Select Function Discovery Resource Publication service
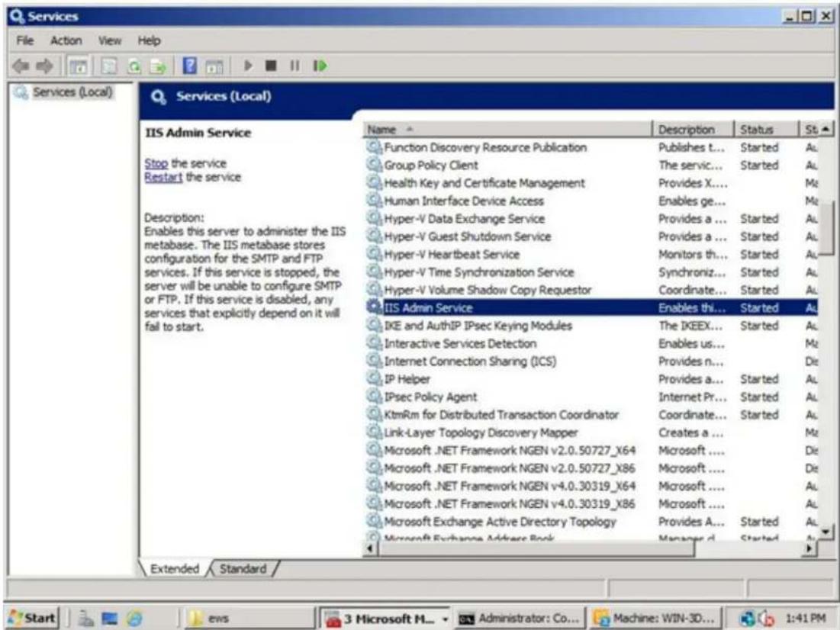 pos(592,147)
